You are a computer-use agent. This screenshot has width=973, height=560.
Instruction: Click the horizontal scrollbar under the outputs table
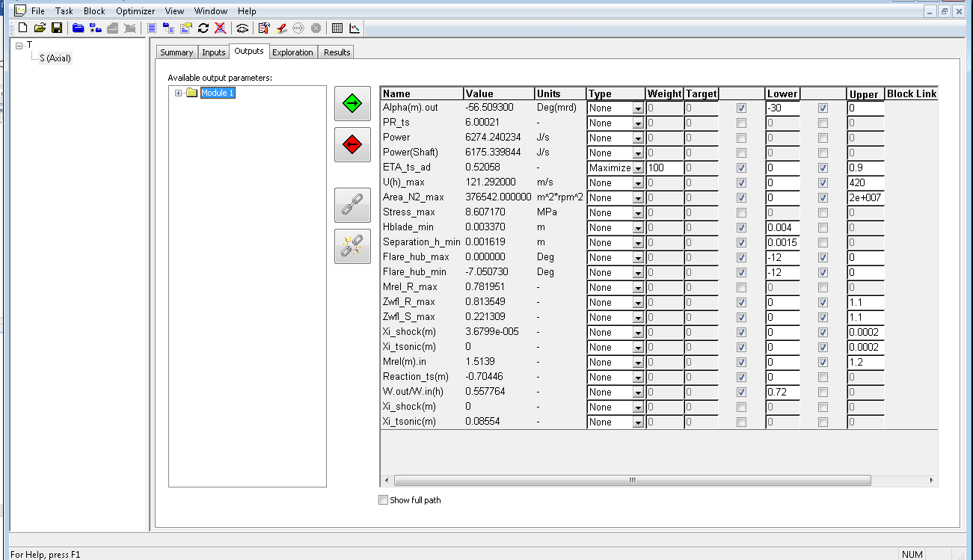(632, 480)
